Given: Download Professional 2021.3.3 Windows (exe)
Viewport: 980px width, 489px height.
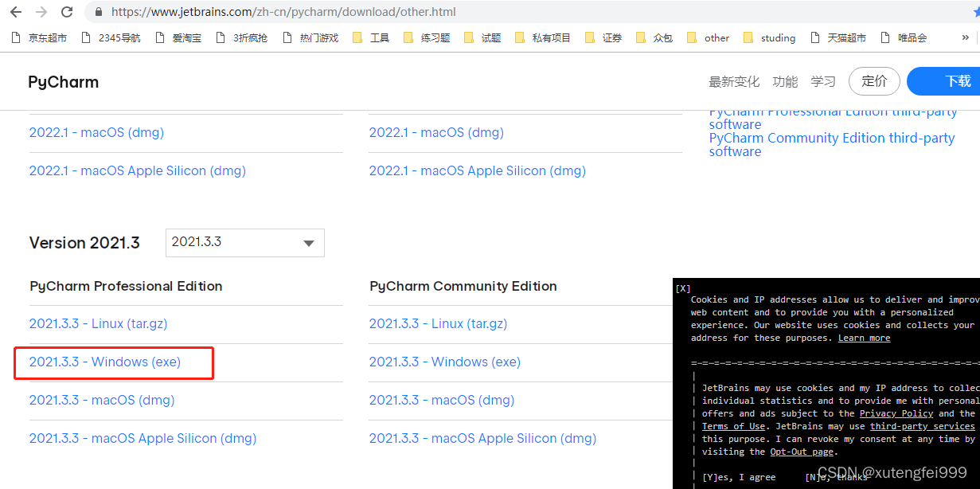Looking at the screenshot, I should (105, 362).
